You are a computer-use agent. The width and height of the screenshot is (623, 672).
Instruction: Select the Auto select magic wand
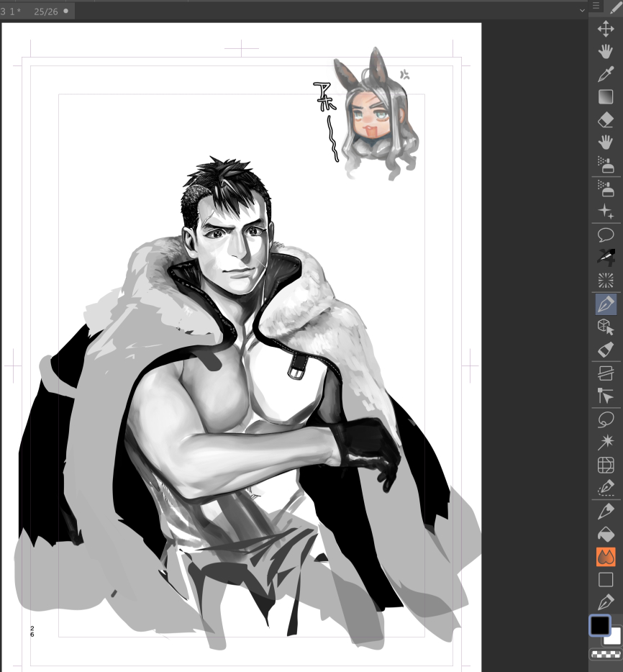coord(606,442)
